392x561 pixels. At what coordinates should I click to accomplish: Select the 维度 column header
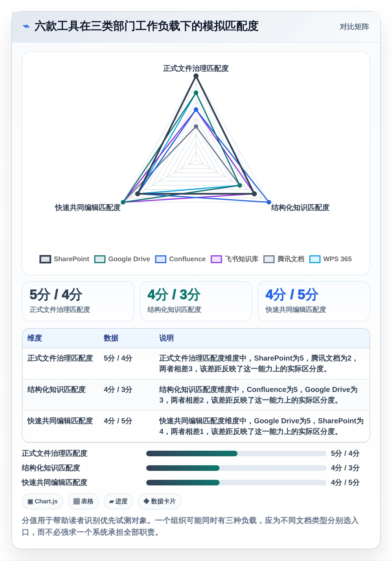coord(35,338)
